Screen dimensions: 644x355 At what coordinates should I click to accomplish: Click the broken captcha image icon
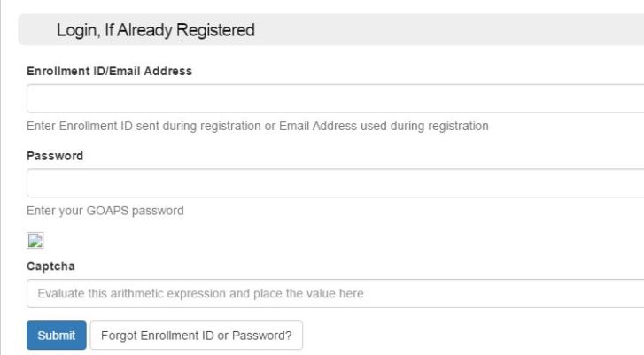[x=35, y=240]
